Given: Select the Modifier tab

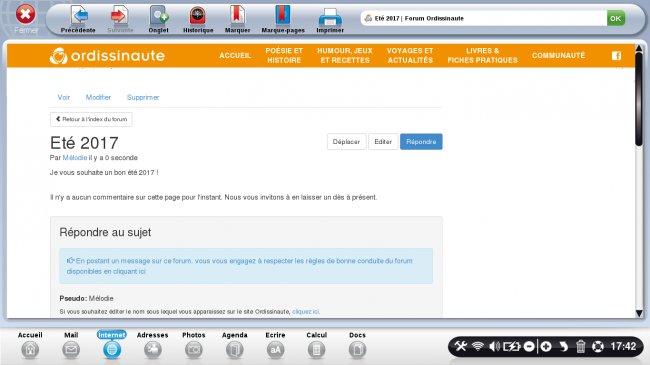Looking at the screenshot, I should click(98, 97).
